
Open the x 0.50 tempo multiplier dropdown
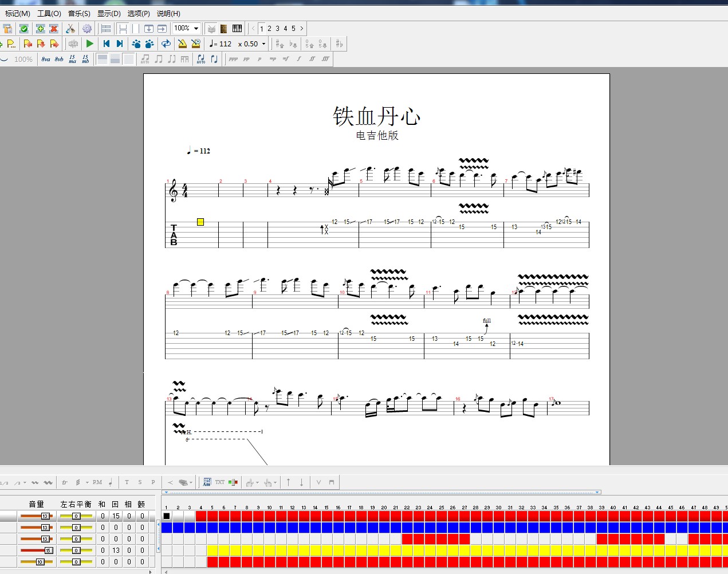click(262, 44)
